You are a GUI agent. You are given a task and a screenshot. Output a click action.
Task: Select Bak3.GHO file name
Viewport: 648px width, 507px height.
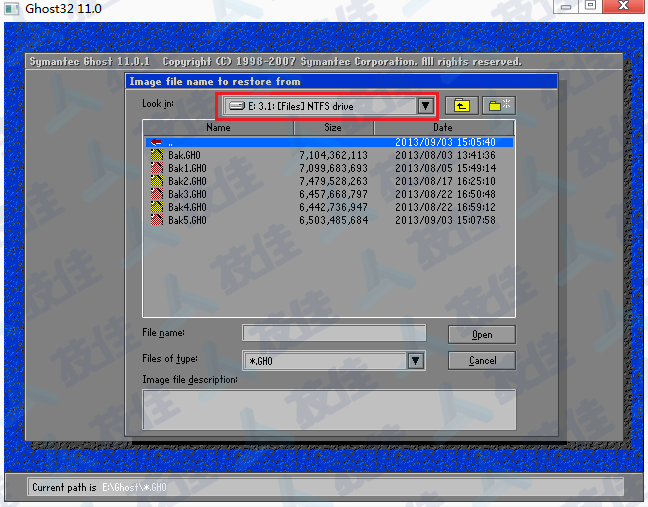(187, 194)
